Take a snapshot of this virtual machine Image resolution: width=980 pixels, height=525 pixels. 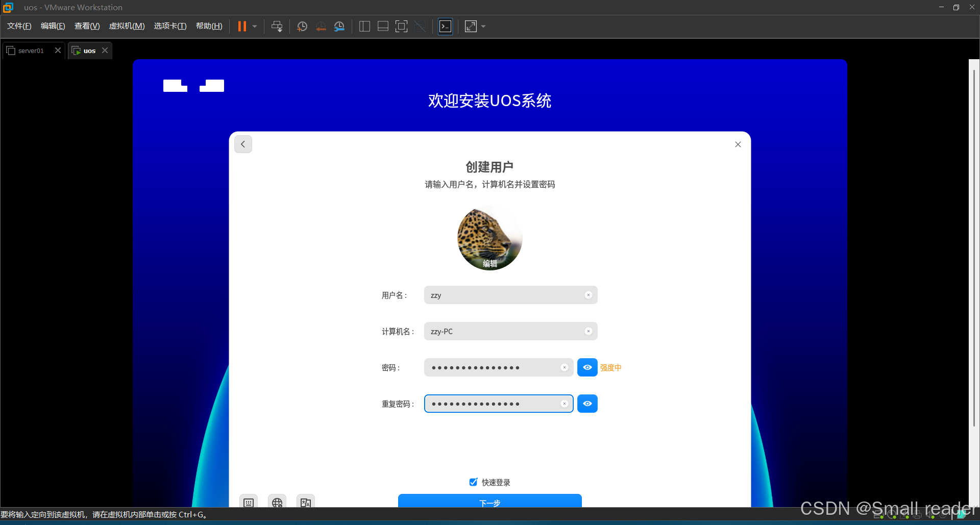(x=302, y=27)
